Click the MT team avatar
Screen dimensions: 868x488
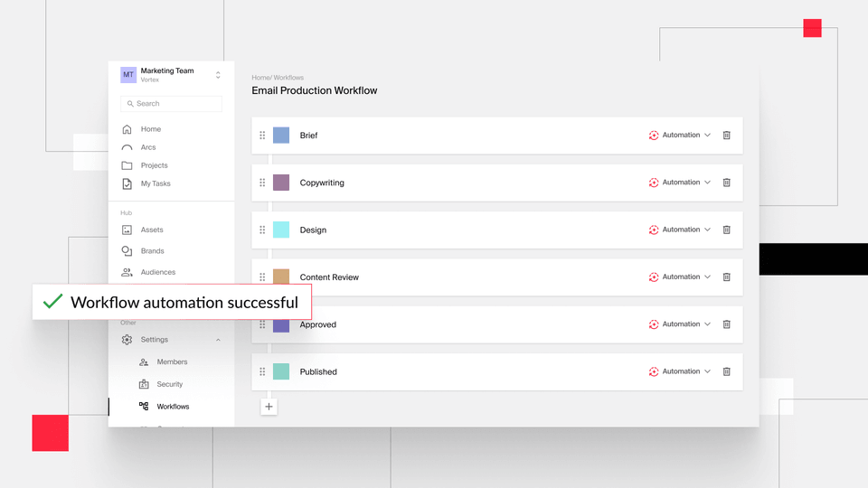(x=128, y=74)
